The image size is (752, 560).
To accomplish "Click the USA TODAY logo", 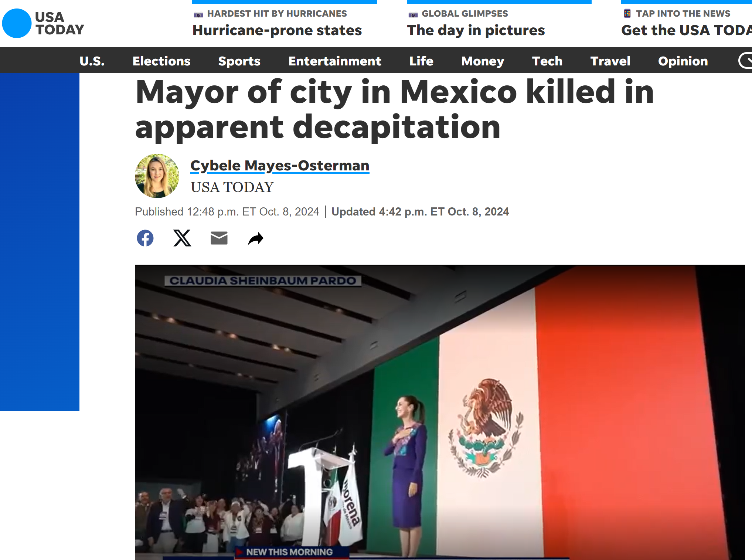I will click(x=43, y=23).
